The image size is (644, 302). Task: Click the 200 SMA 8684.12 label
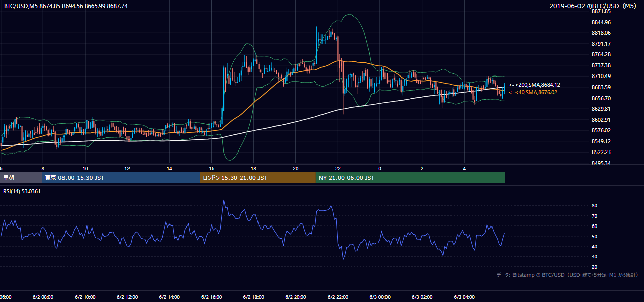coord(535,85)
